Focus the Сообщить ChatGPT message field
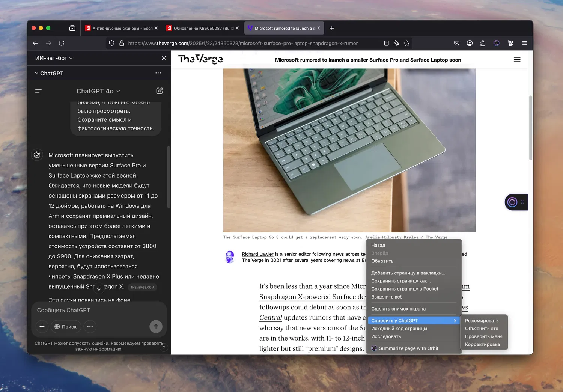 [99, 310]
